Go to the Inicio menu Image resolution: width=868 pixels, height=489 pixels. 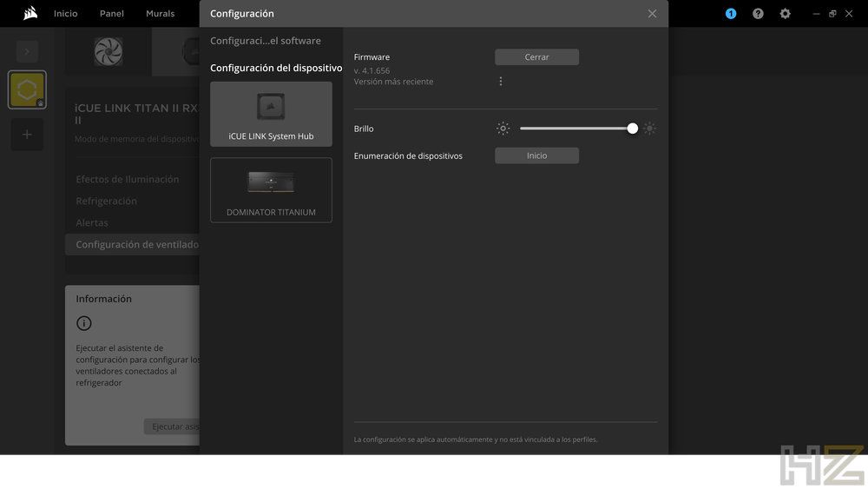[x=65, y=13]
